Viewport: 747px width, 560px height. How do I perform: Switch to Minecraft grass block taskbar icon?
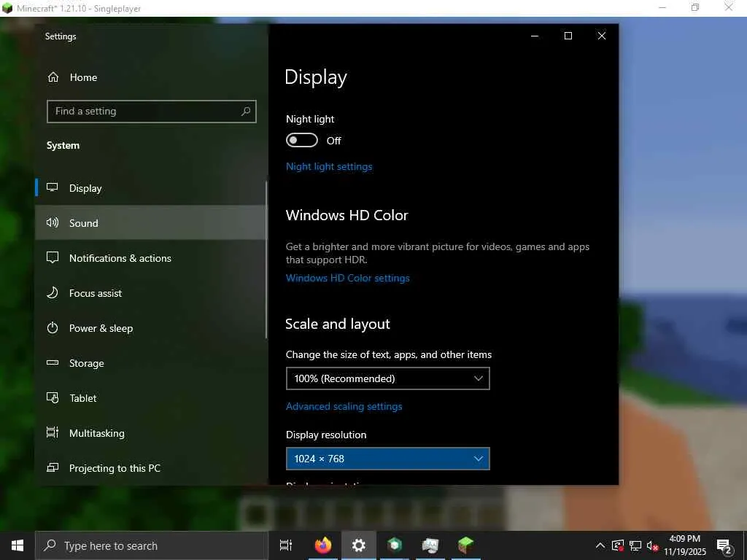point(465,545)
